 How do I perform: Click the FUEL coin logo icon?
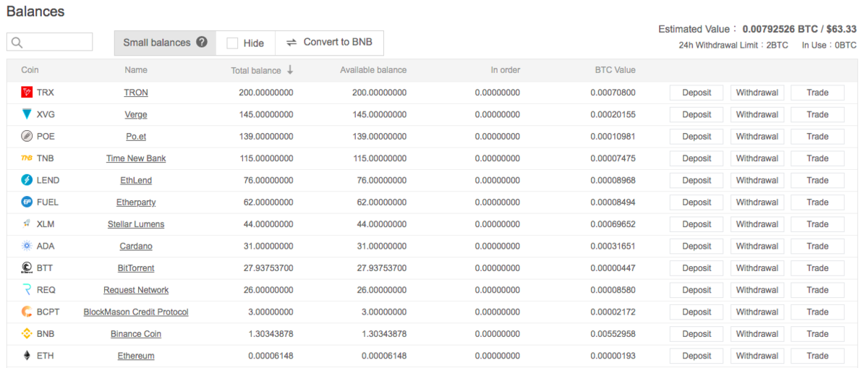point(27,202)
